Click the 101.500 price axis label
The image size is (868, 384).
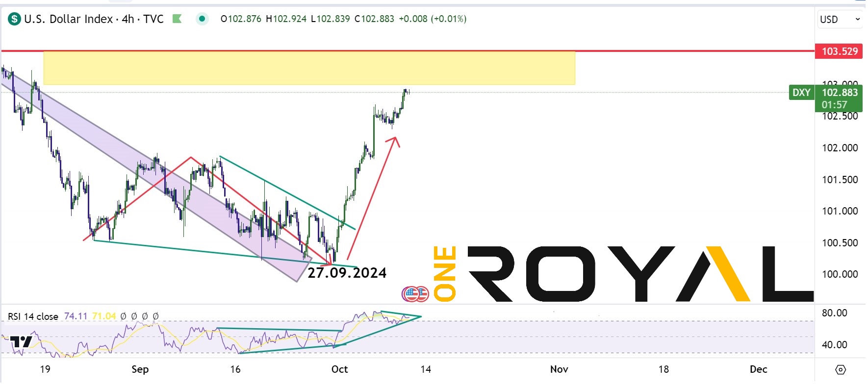[840, 180]
